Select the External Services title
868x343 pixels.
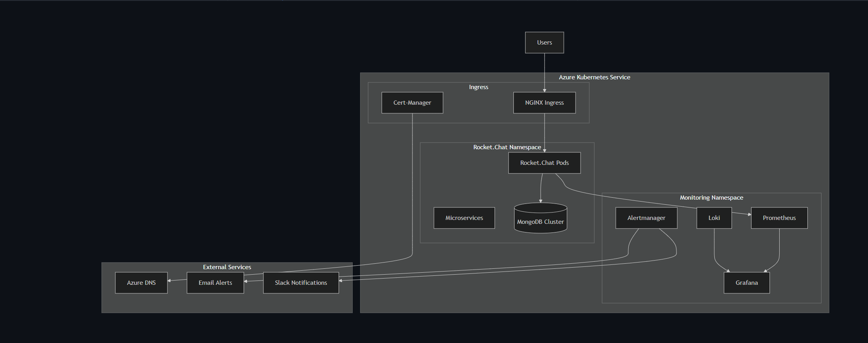[x=227, y=267]
